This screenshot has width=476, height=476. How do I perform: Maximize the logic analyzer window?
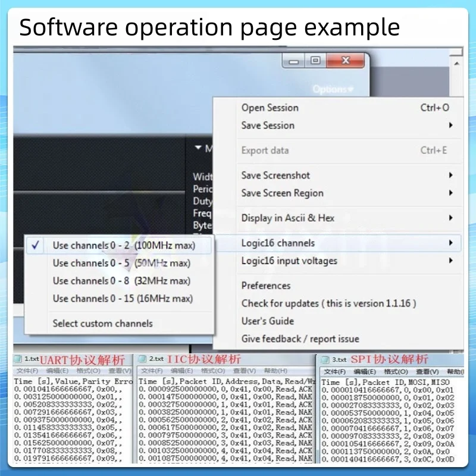pos(315,61)
